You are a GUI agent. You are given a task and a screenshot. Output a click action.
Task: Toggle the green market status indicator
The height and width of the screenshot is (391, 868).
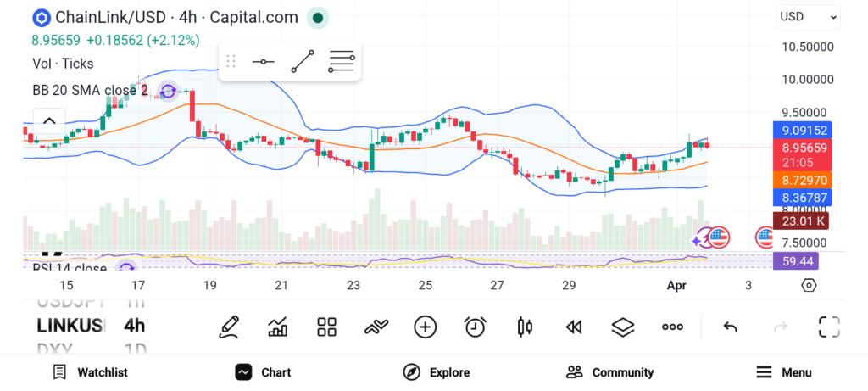(x=317, y=17)
